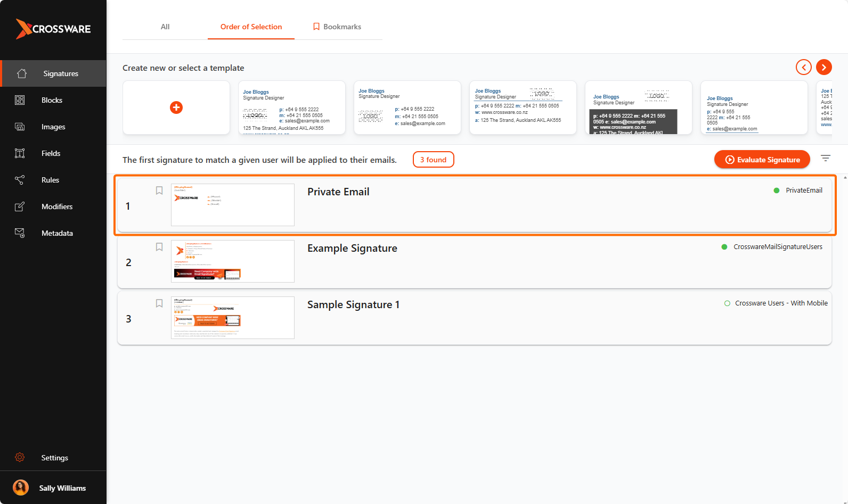Screen dimensions: 848x504
Task: Select the dark contact block template
Action: point(638,108)
